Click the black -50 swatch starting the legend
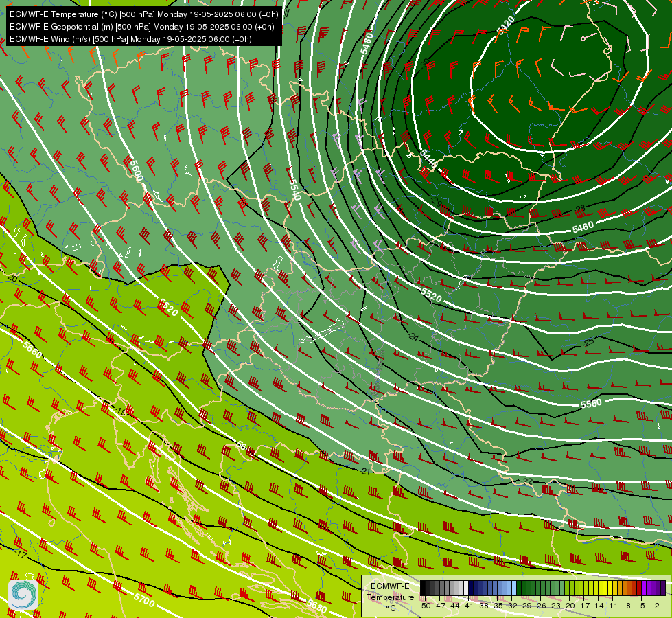The image size is (672, 618). (423, 588)
